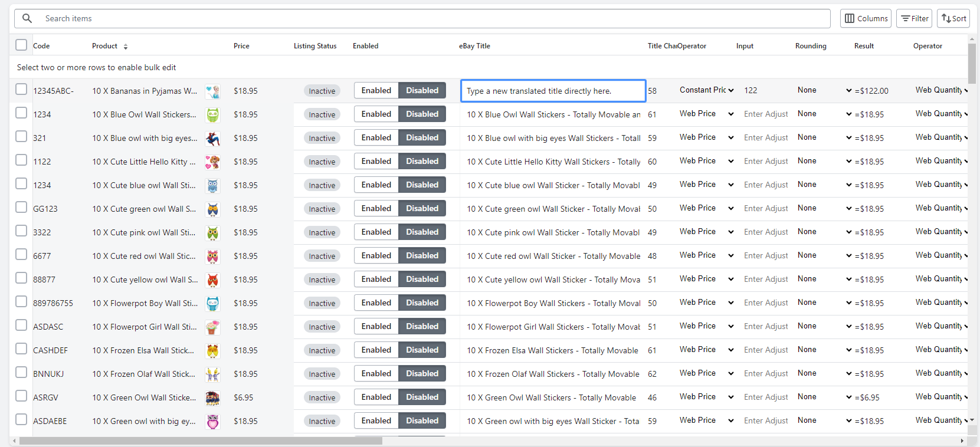Open Flowerpot Girl product thumbnail
The image size is (980, 447).
pyautogui.click(x=212, y=327)
